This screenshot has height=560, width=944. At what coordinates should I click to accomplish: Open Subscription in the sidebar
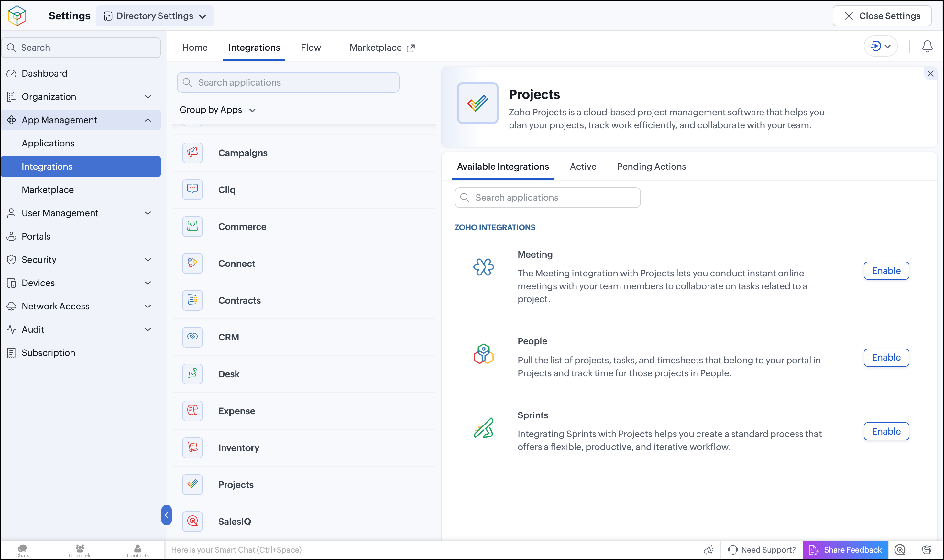point(81,353)
